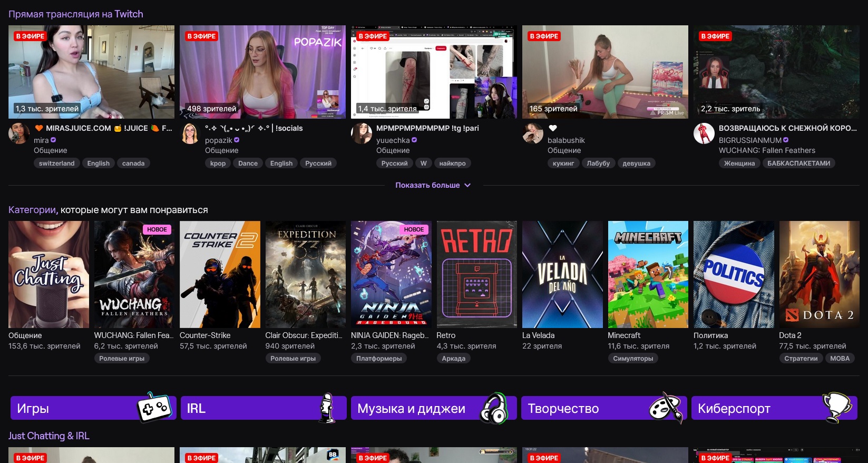Select the MOBA tag under Dota 2

(840, 359)
